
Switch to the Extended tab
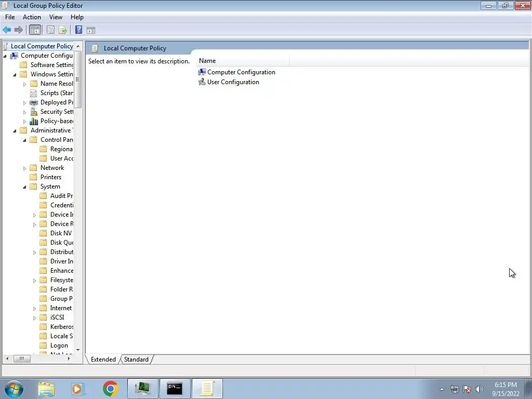coord(103,360)
